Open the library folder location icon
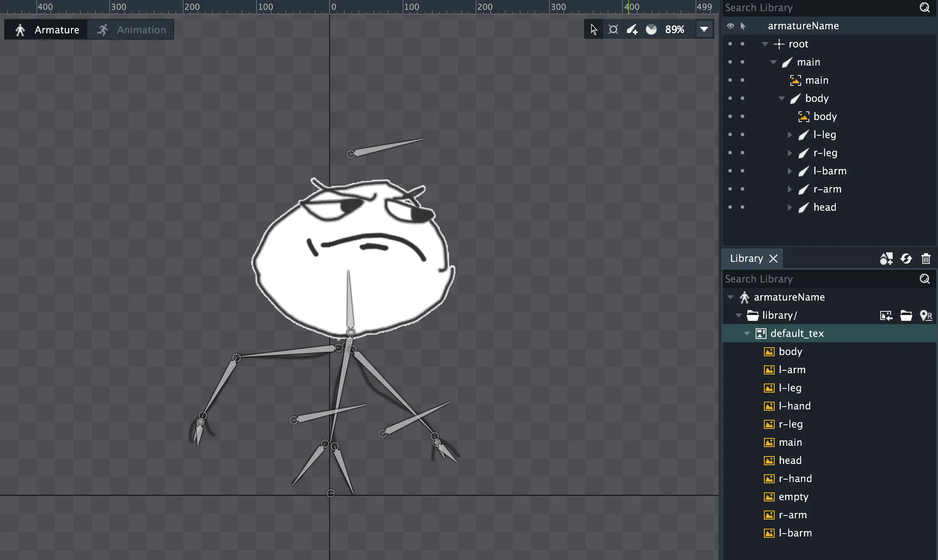The height and width of the screenshot is (560, 938). tap(906, 315)
